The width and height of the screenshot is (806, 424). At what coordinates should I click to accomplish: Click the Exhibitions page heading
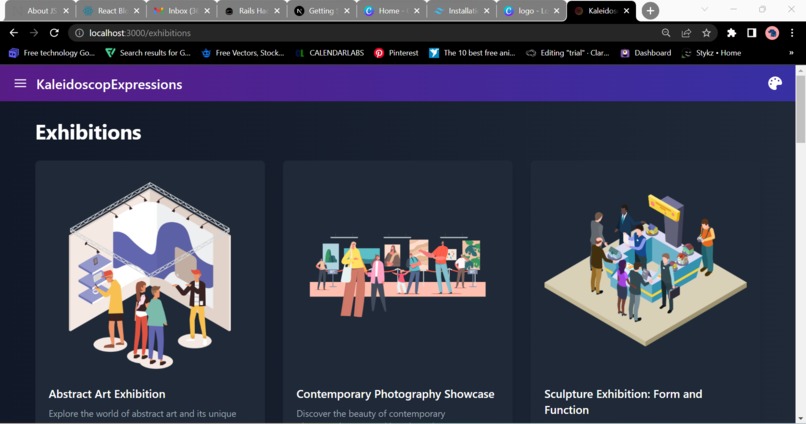pyautogui.click(x=88, y=133)
